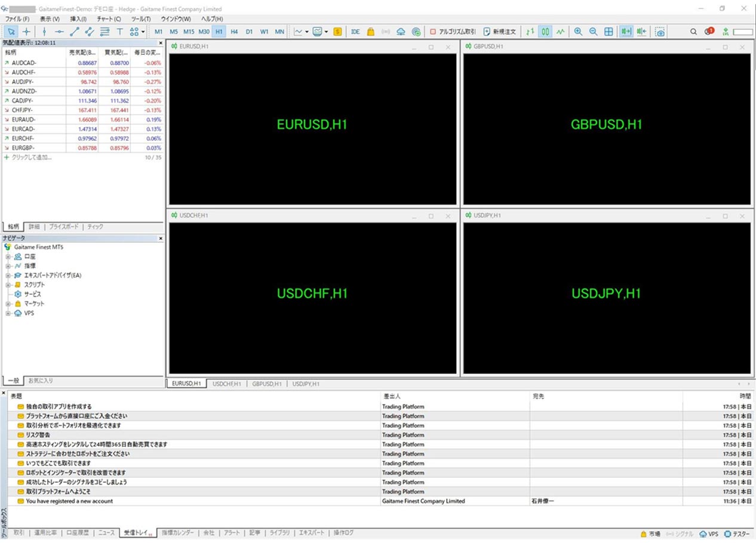This screenshot has width=756, height=543.
Task: Expand the スクリプト node in navigator
Action: pyautogui.click(x=8, y=285)
